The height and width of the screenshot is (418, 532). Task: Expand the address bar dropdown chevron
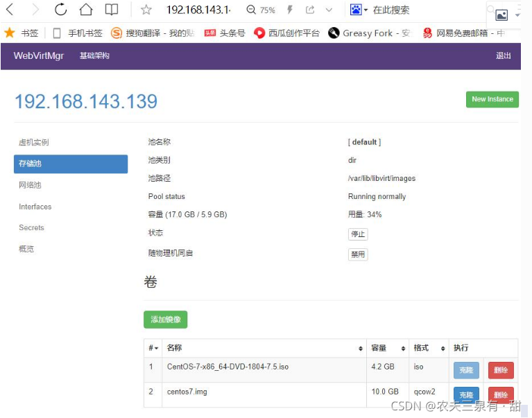tap(329, 10)
